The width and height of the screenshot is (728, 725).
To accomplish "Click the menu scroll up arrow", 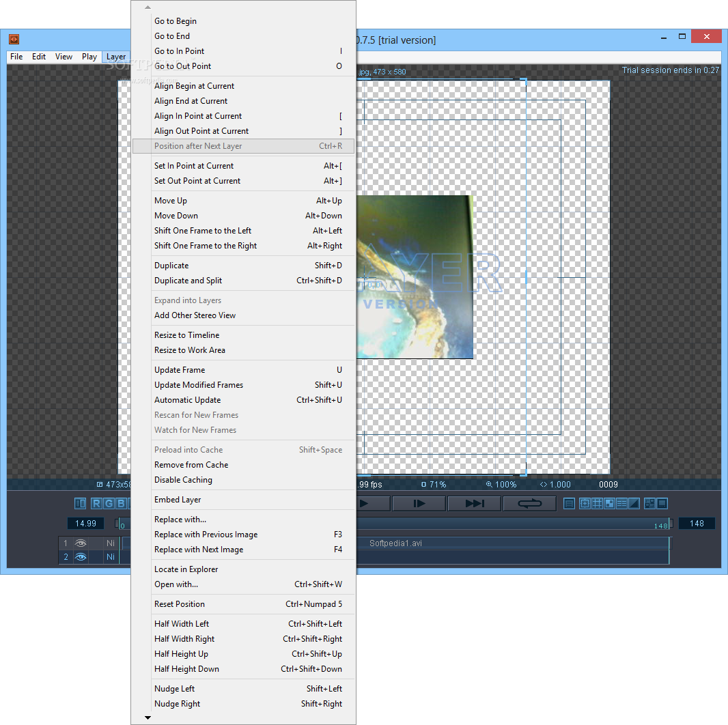I will pyautogui.click(x=148, y=7).
